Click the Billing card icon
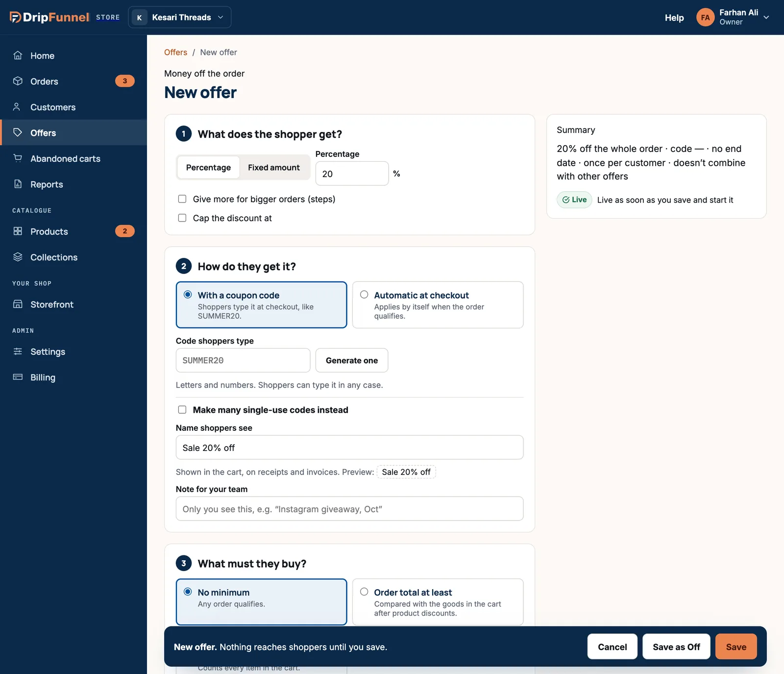784x674 pixels. 18,377
